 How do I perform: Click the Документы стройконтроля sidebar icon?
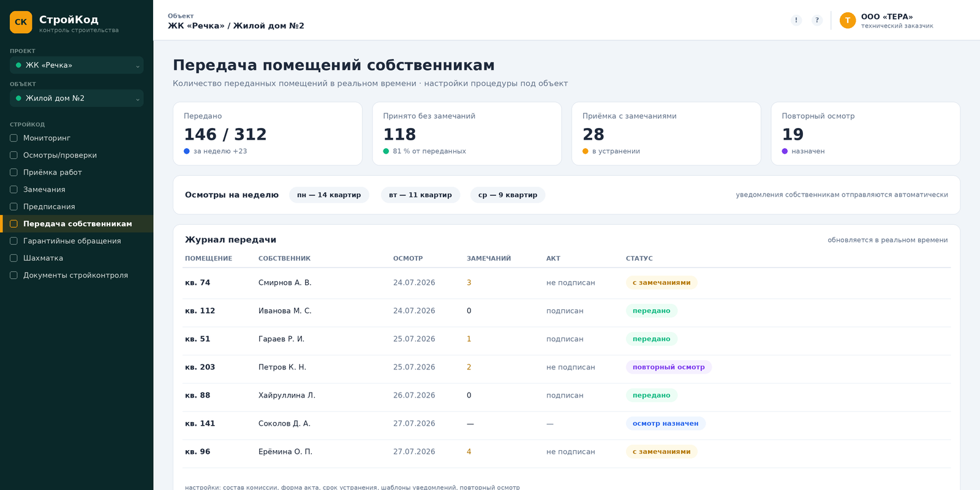click(13, 275)
